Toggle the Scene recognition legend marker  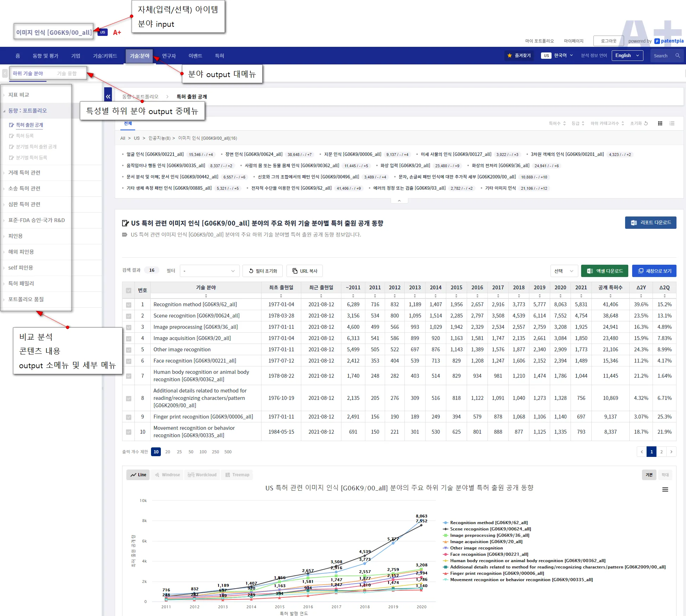tap(446, 529)
